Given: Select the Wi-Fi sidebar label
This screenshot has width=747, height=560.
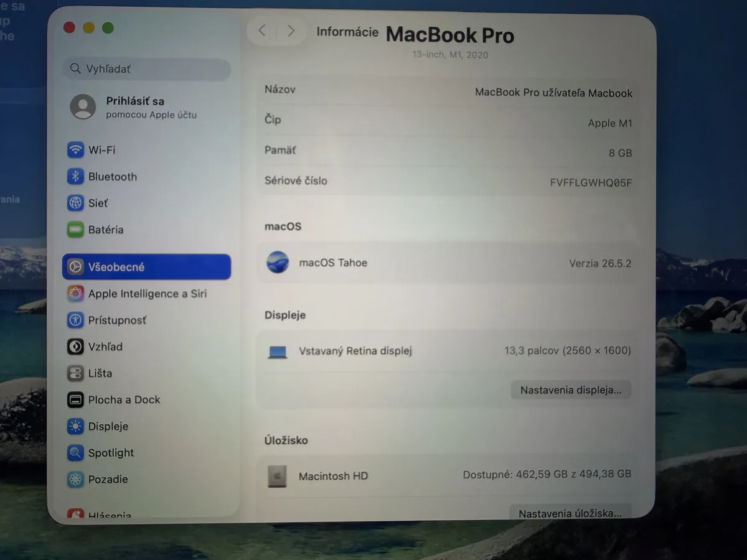Looking at the screenshot, I should [x=101, y=150].
